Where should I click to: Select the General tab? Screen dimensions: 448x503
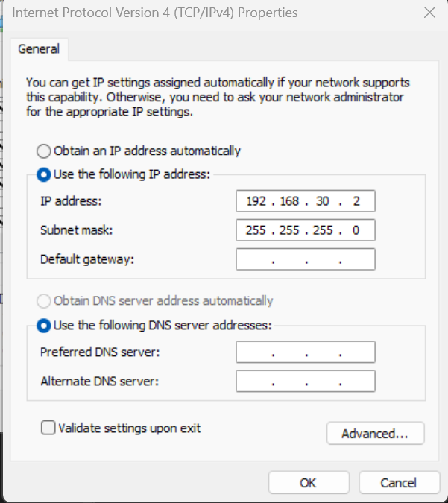tap(39, 49)
